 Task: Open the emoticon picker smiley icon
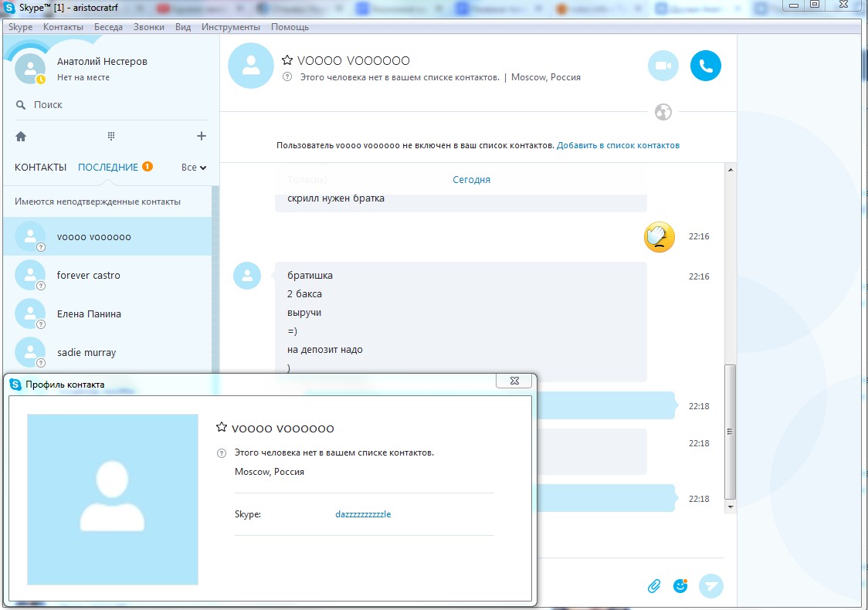pos(680,585)
